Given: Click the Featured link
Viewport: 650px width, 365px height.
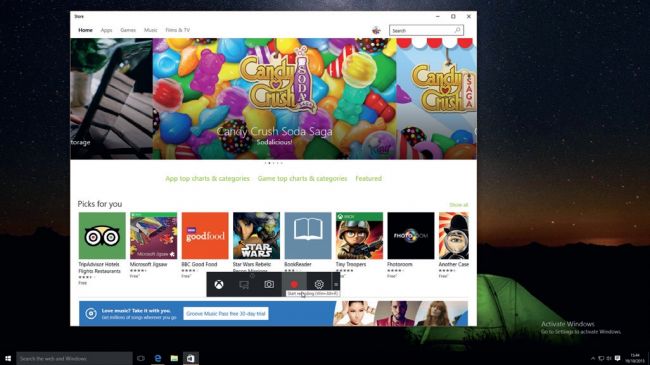Looking at the screenshot, I should (368, 178).
